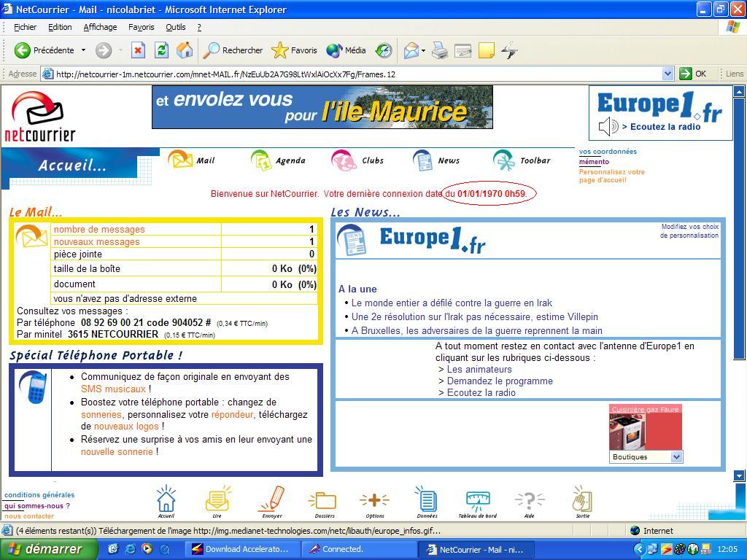This screenshot has width=747, height=560.
Task: Open the 'mémento' link
Action: tap(594, 162)
